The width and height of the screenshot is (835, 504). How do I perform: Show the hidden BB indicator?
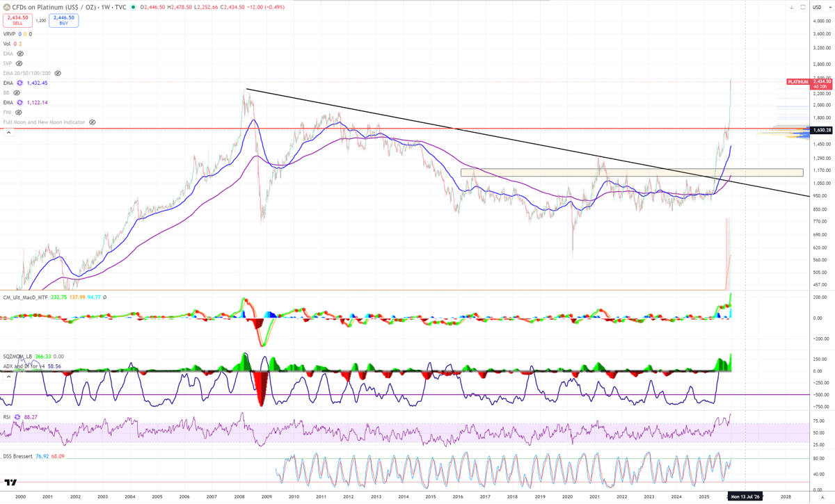coord(15,92)
